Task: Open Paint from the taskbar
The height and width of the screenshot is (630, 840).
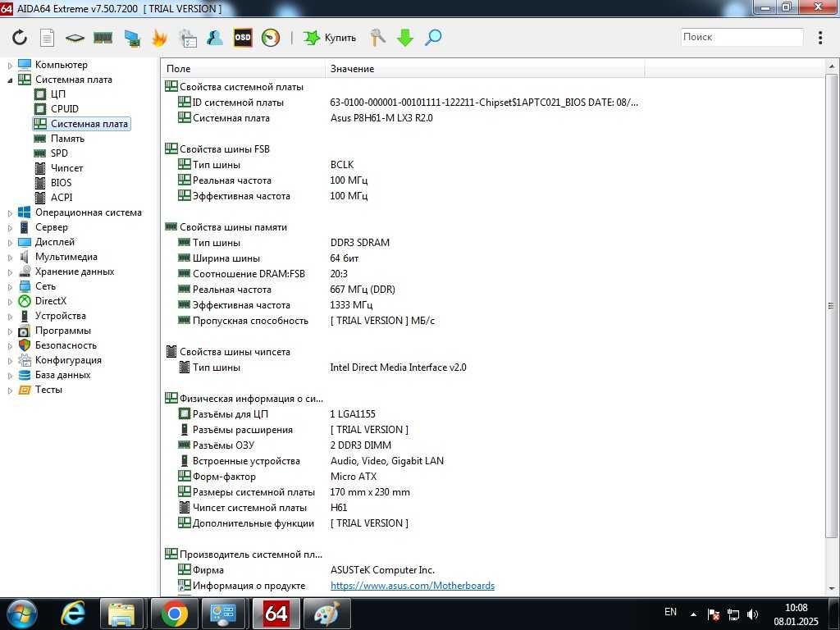Action: pos(326,614)
